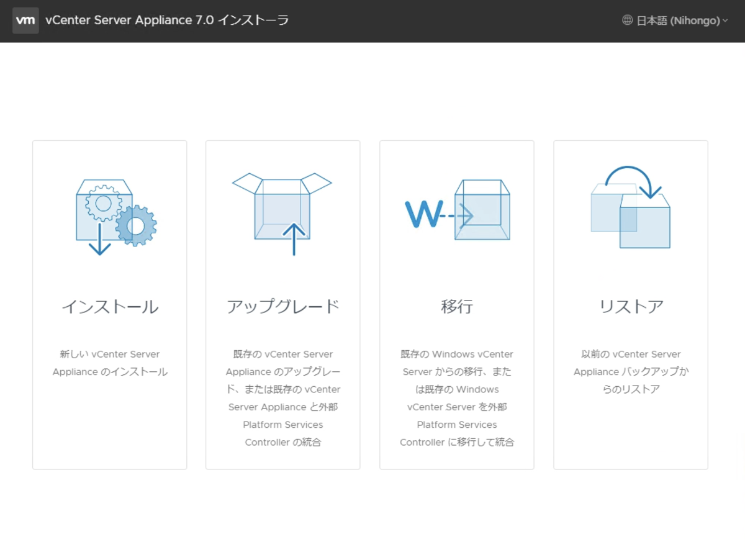This screenshot has width=745, height=560.
Task: Click the Migrate W arrow icon
Action: pyautogui.click(x=458, y=210)
